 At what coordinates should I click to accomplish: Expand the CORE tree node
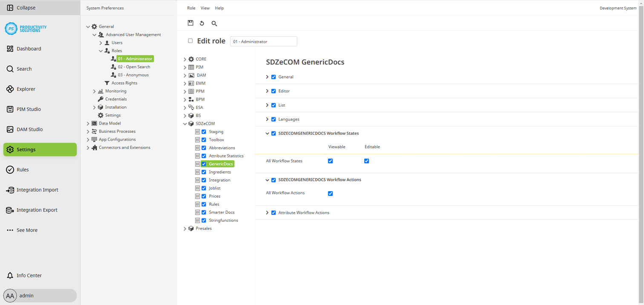coord(185,59)
